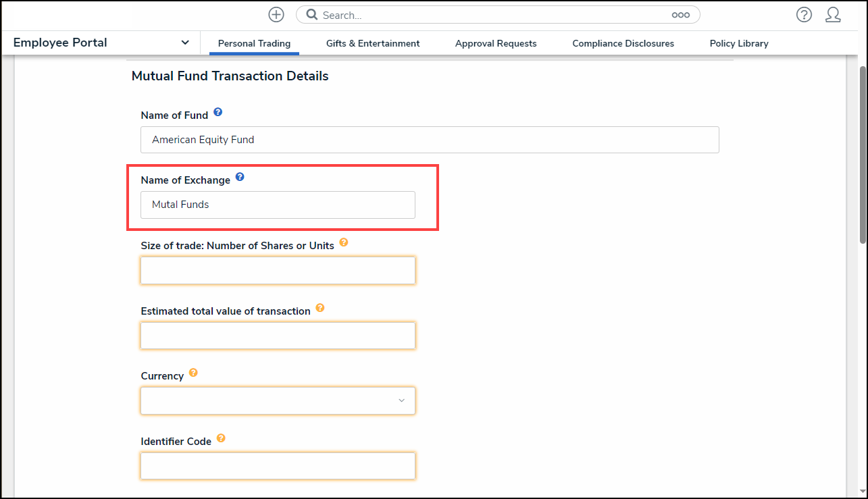The height and width of the screenshot is (499, 868).
Task: Show tooltip for Estimated total value
Action: (320, 308)
